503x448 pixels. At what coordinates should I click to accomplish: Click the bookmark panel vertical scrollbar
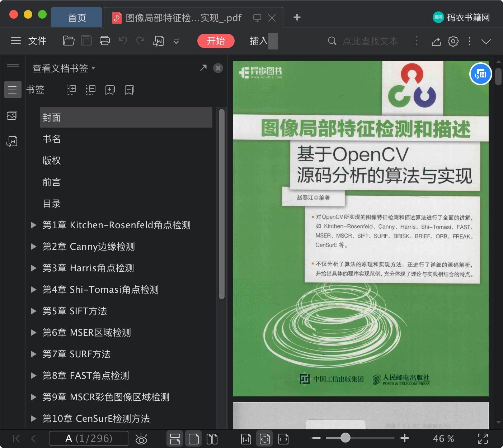click(x=222, y=204)
